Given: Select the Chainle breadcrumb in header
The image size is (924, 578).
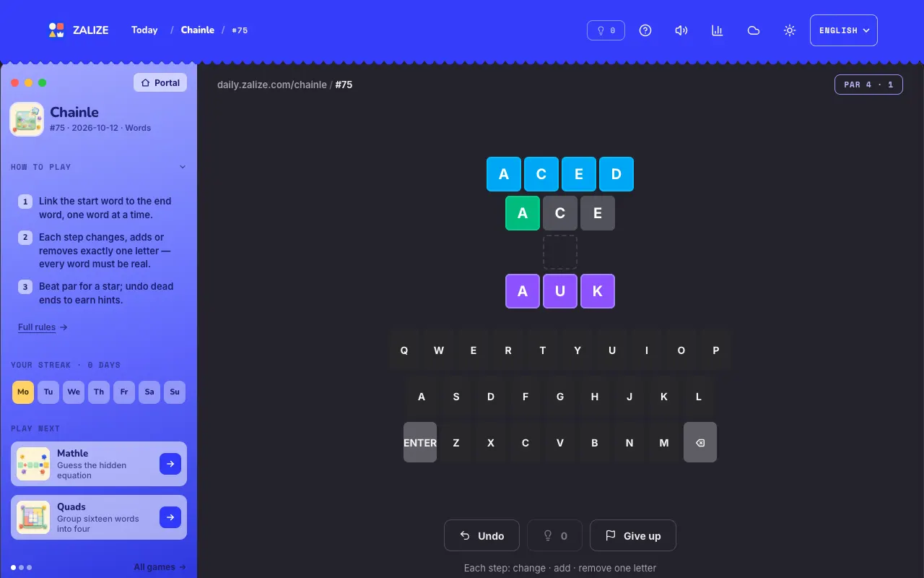Looking at the screenshot, I should [198, 30].
